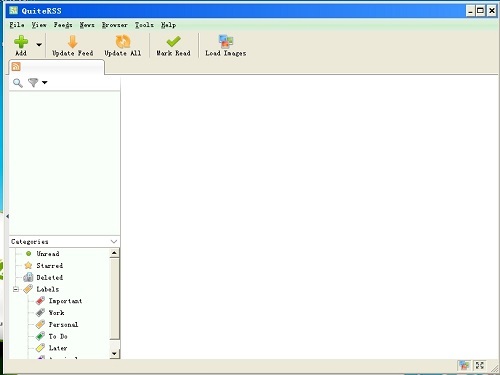Select the Important label
Screen dimensions: 500x375
click(65, 301)
